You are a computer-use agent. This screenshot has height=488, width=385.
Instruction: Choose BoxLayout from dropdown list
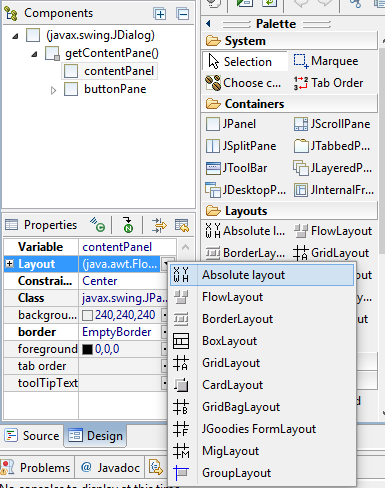262,341
